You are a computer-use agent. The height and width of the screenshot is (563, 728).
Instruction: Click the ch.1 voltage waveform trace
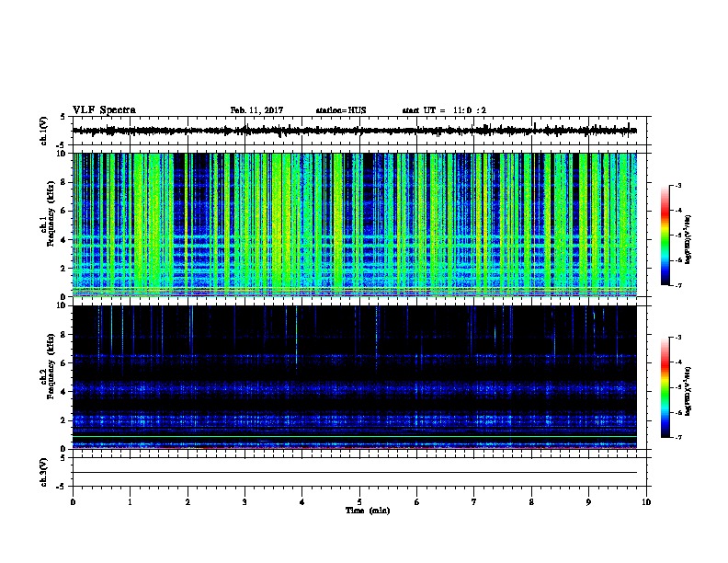tap(355, 131)
